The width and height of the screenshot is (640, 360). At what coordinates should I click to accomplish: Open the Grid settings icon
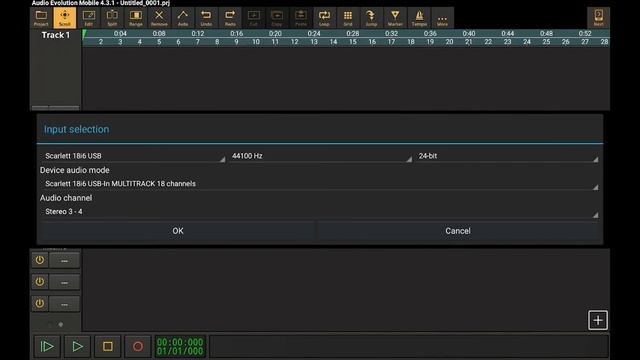click(x=348, y=18)
